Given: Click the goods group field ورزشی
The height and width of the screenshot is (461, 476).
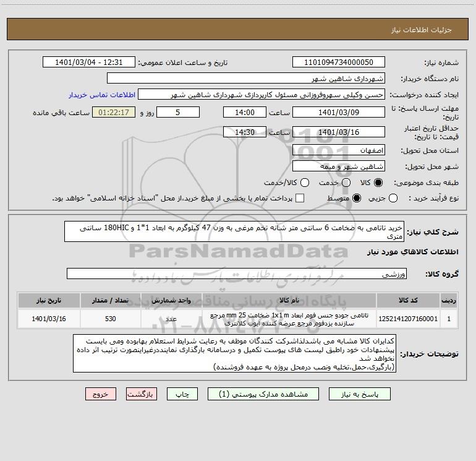Looking at the screenshot, I should pyautogui.click(x=237, y=274).
